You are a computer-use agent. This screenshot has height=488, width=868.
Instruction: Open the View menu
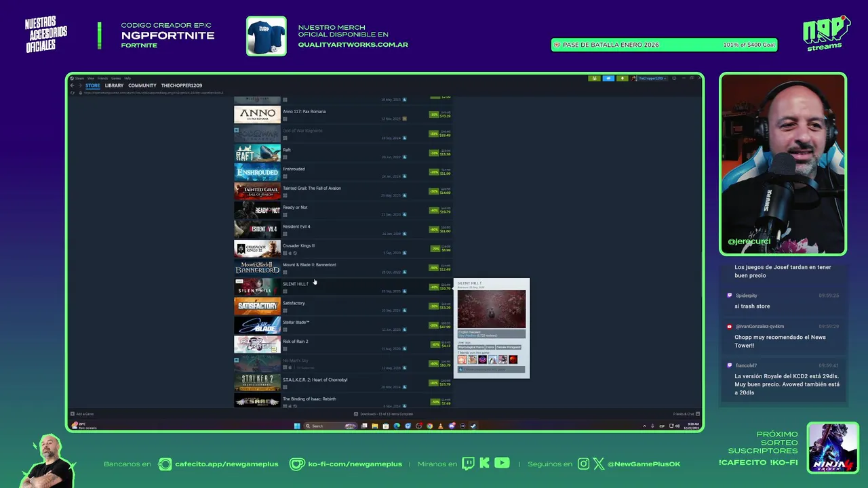91,79
